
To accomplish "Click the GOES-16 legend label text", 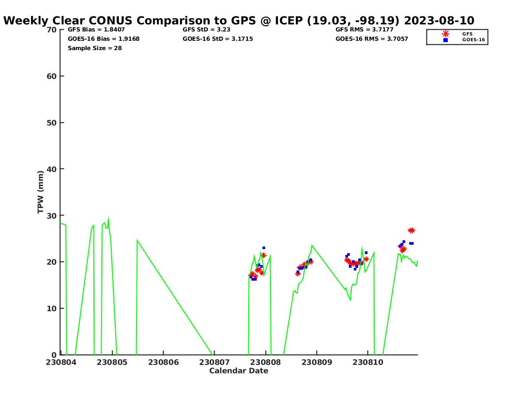I will coord(473,40).
